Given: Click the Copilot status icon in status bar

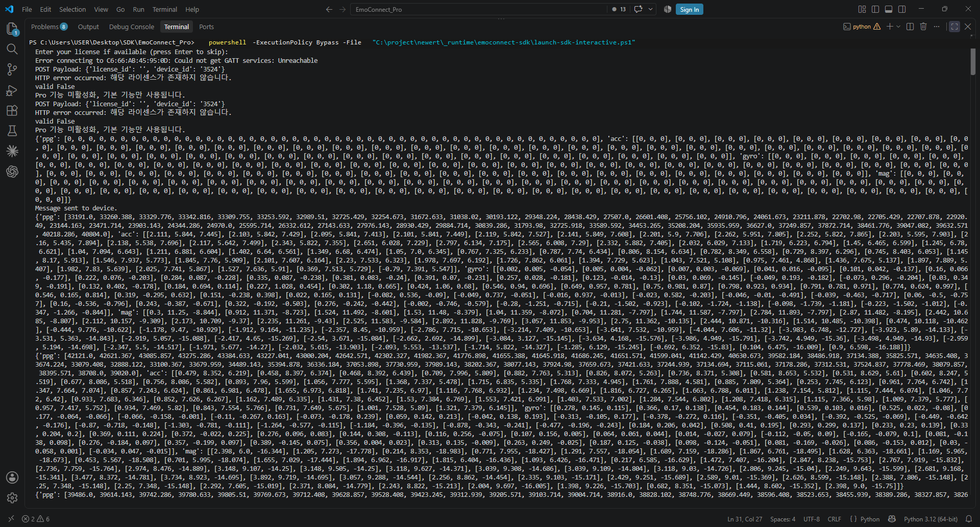Looking at the screenshot, I should pyautogui.click(x=892, y=519).
